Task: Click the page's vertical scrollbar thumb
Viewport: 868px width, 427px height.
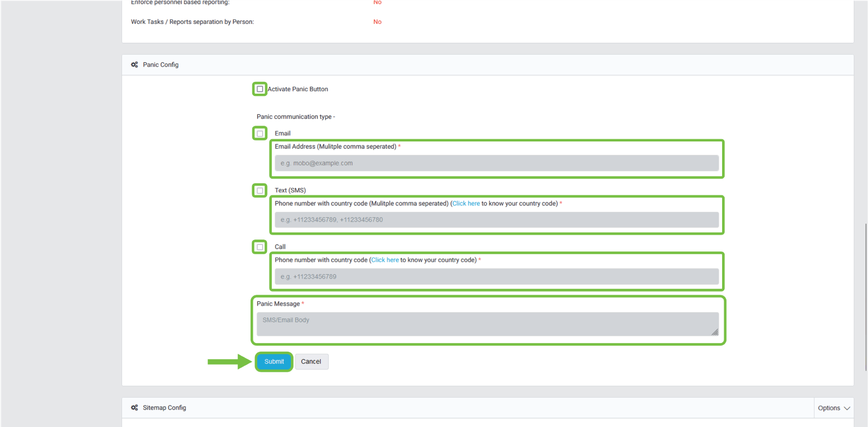Action: pyautogui.click(x=865, y=297)
